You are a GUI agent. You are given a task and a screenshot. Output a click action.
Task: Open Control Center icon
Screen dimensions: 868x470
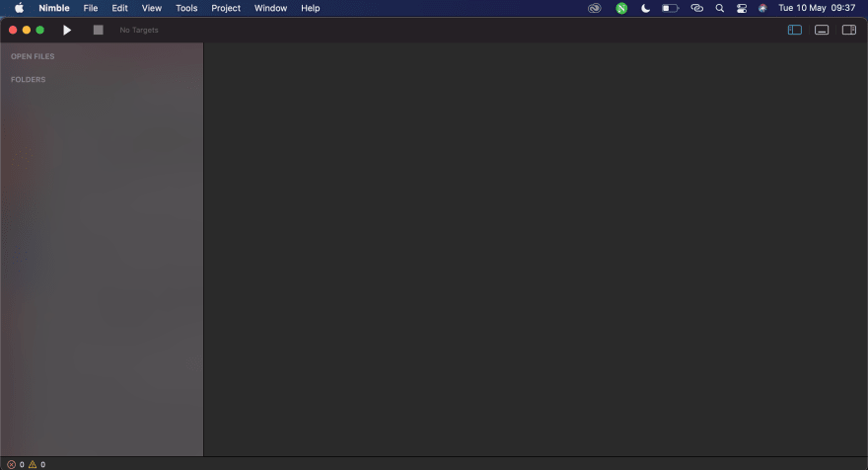click(742, 8)
